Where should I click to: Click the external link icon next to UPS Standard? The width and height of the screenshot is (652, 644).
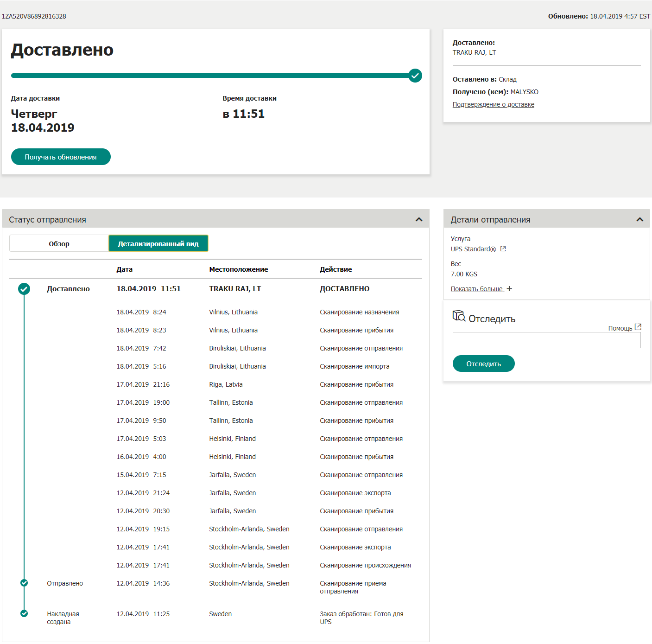(x=503, y=249)
